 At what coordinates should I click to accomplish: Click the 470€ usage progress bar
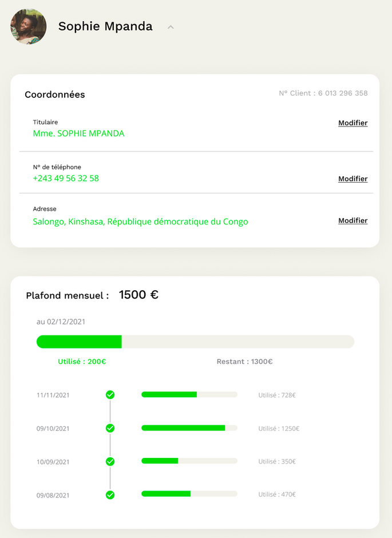[189, 493]
